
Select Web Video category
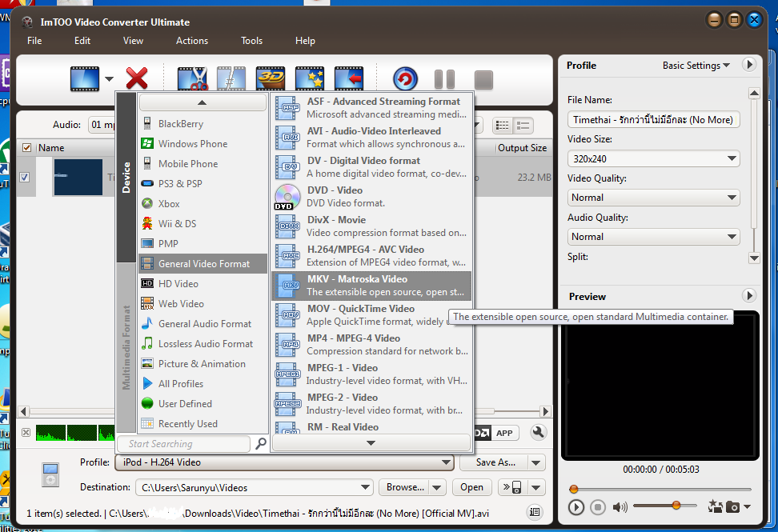203,303
